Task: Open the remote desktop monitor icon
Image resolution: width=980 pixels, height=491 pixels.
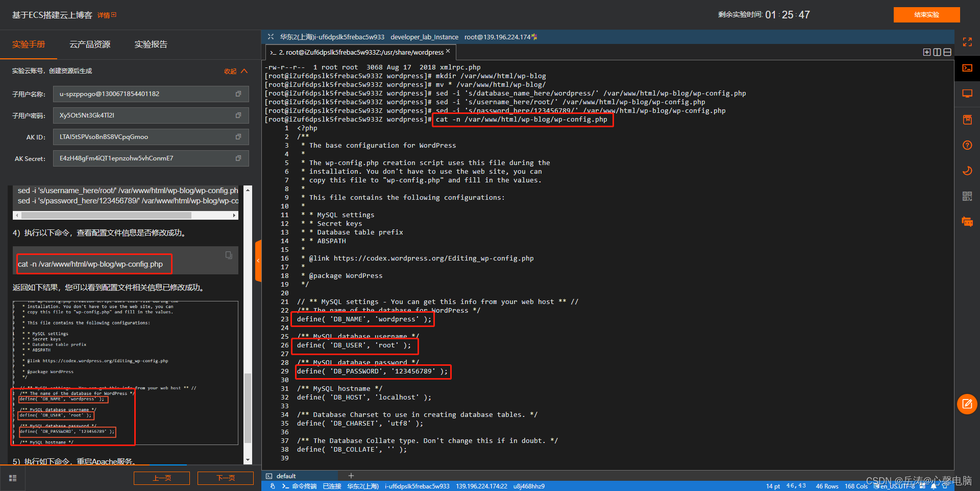Action: point(967,94)
